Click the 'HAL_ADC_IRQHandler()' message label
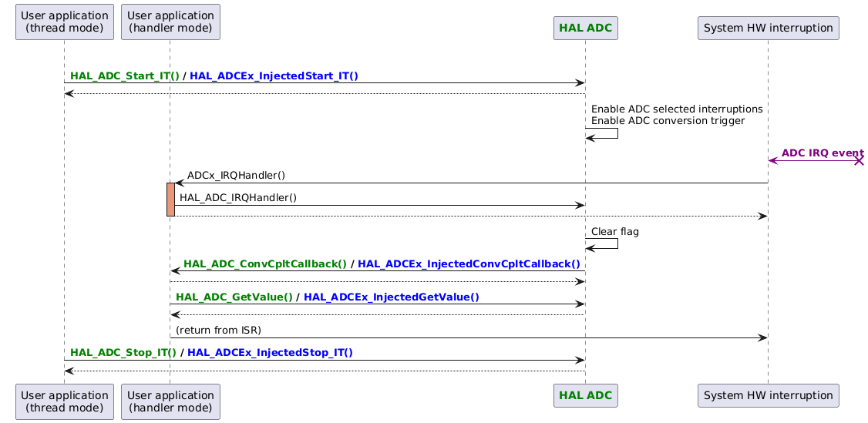 238,197
